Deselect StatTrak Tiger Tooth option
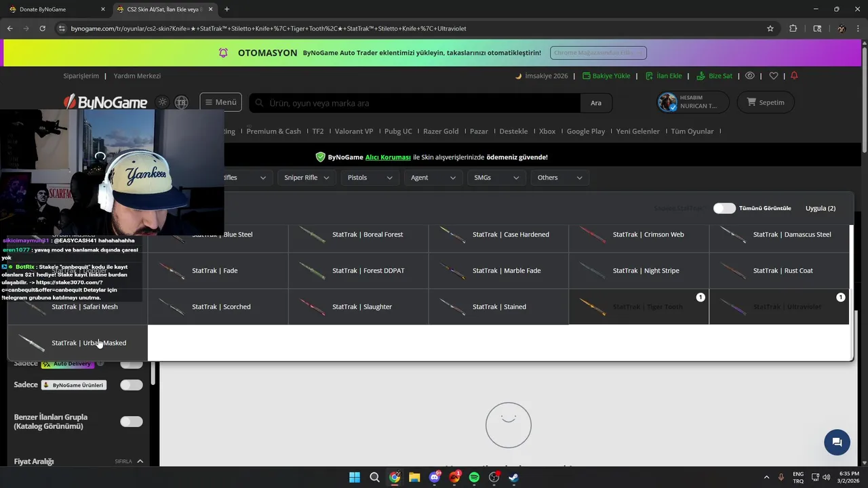This screenshot has height=488, width=868. click(x=639, y=307)
